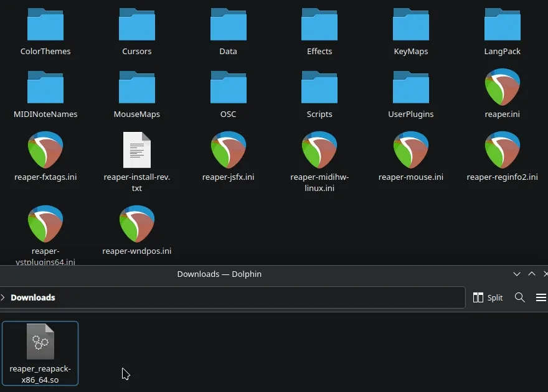Screen dimensions: 548x392
Task: Click the 'UserPlugins' folder name label
Action: pos(411,114)
